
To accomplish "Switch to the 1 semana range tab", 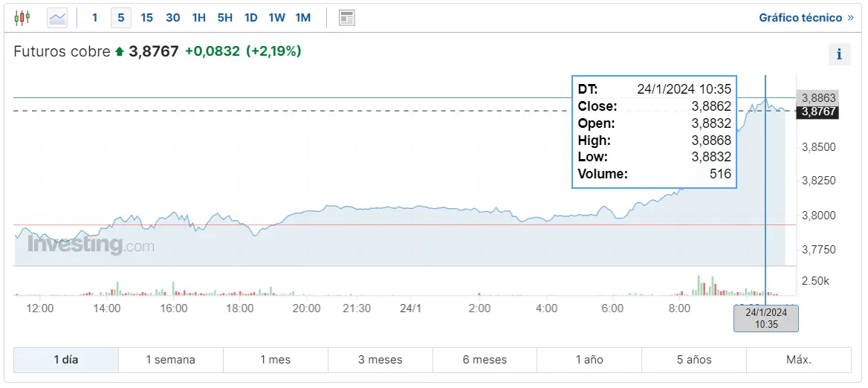I will (x=170, y=360).
